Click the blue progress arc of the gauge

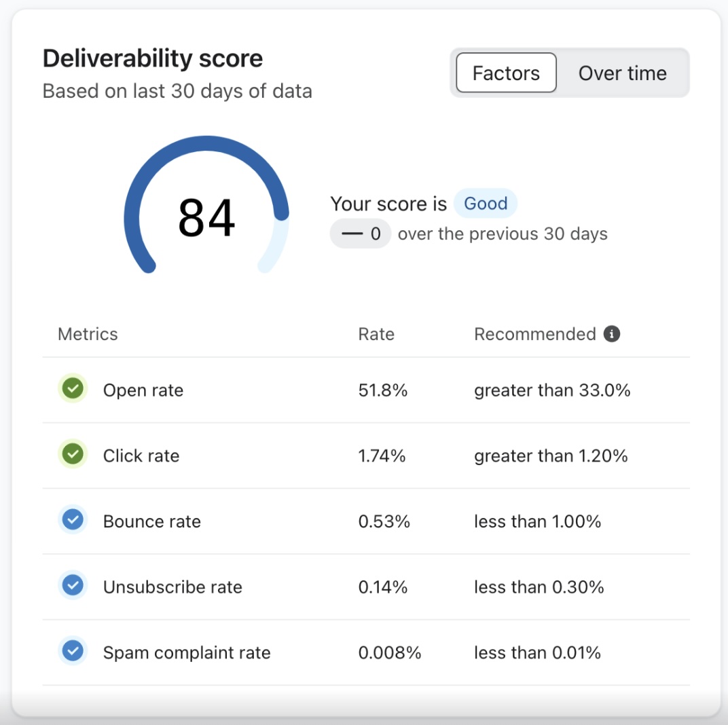204,143
